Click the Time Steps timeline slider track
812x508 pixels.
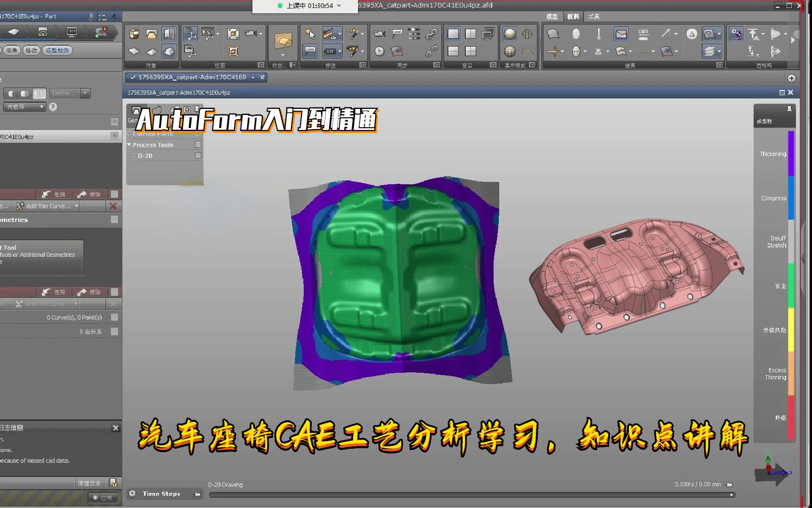point(472,495)
